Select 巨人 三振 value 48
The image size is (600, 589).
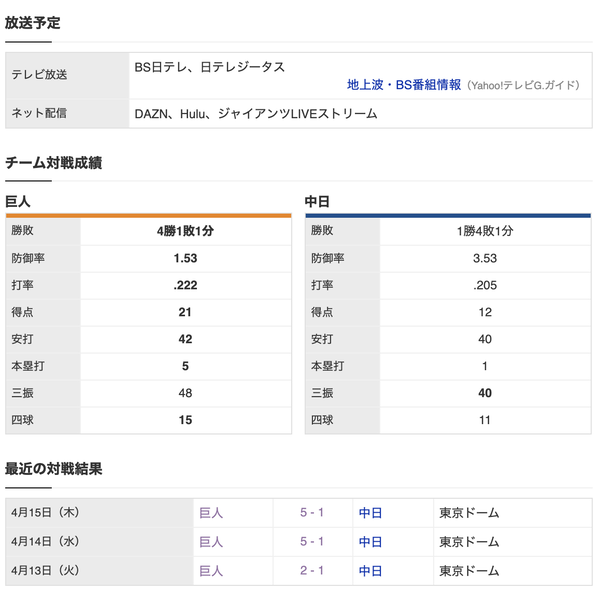(186, 393)
